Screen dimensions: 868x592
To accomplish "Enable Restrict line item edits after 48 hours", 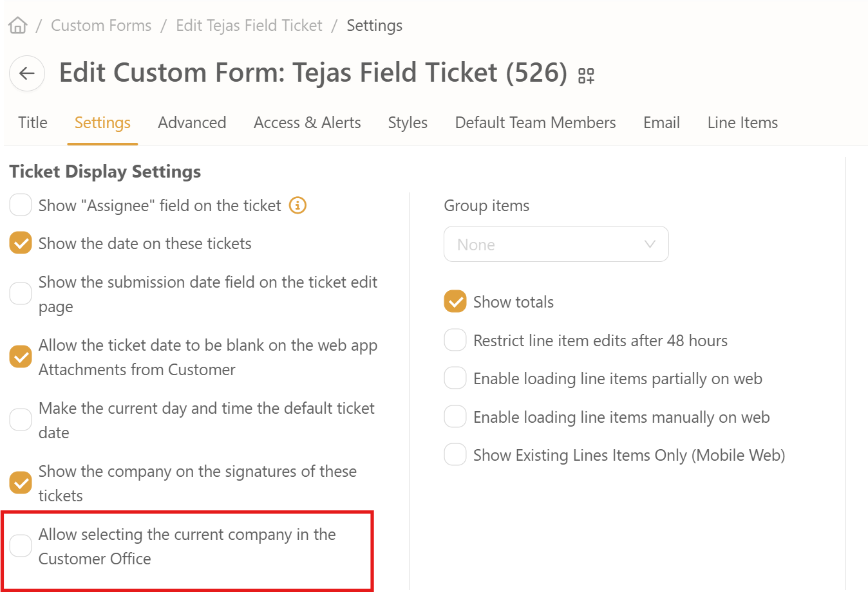I will coord(455,340).
